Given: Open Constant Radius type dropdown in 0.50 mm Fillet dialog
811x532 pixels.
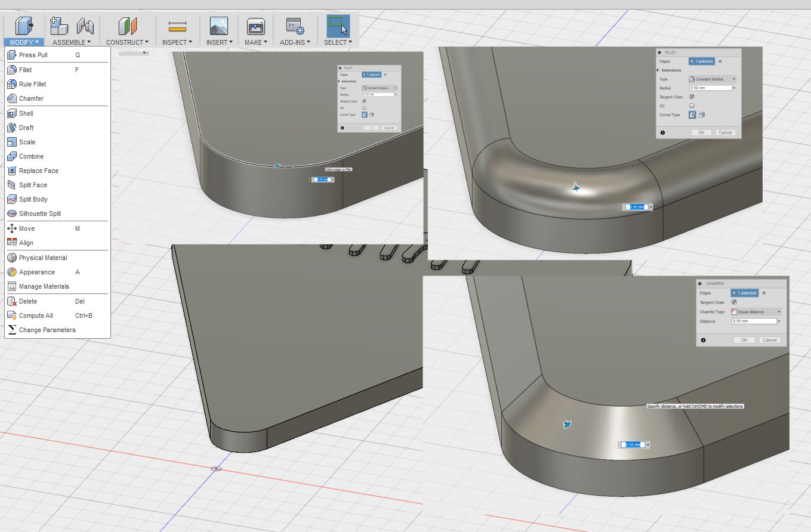Looking at the screenshot, I should (x=713, y=79).
